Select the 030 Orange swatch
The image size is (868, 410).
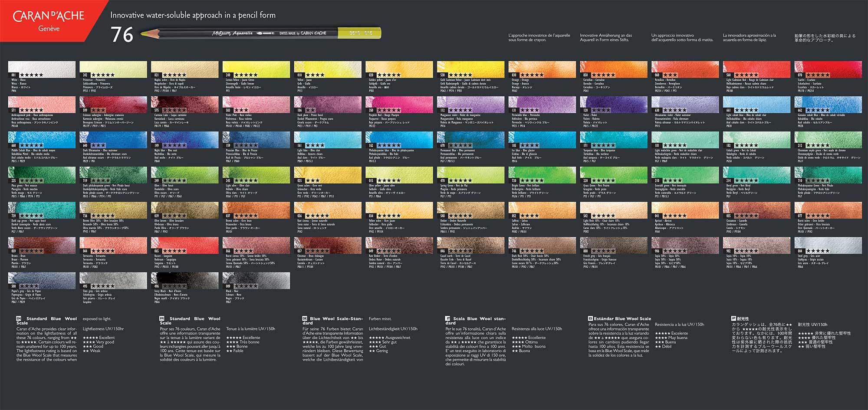pyautogui.click(x=542, y=69)
